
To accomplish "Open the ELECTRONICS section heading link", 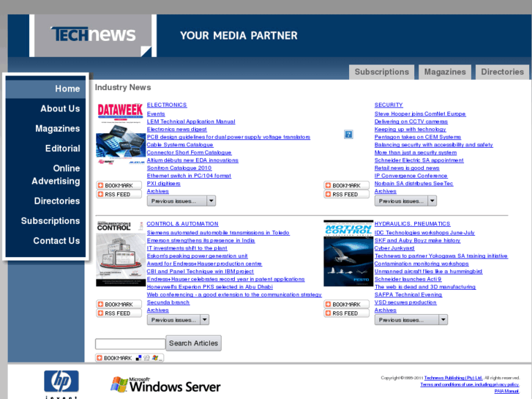I will pyautogui.click(x=167, y=105).
